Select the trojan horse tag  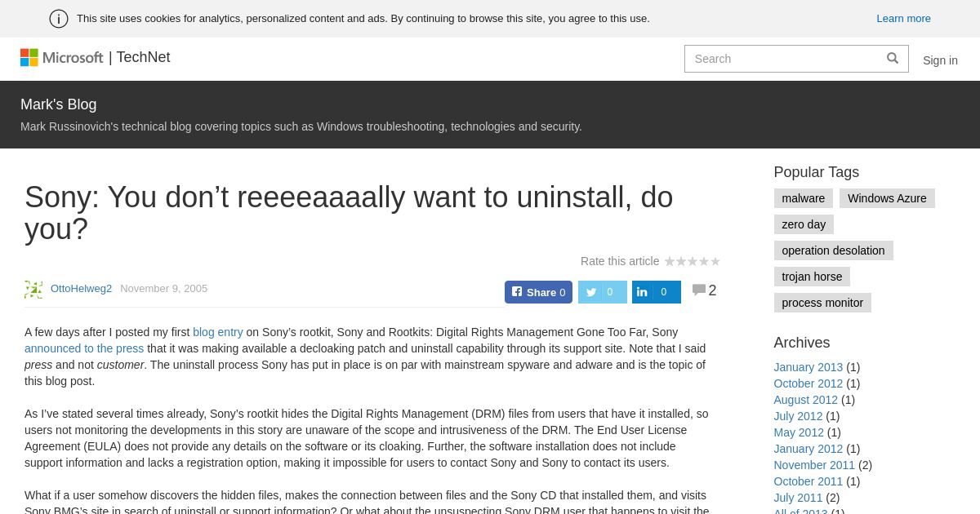click(x=812, y=277)
